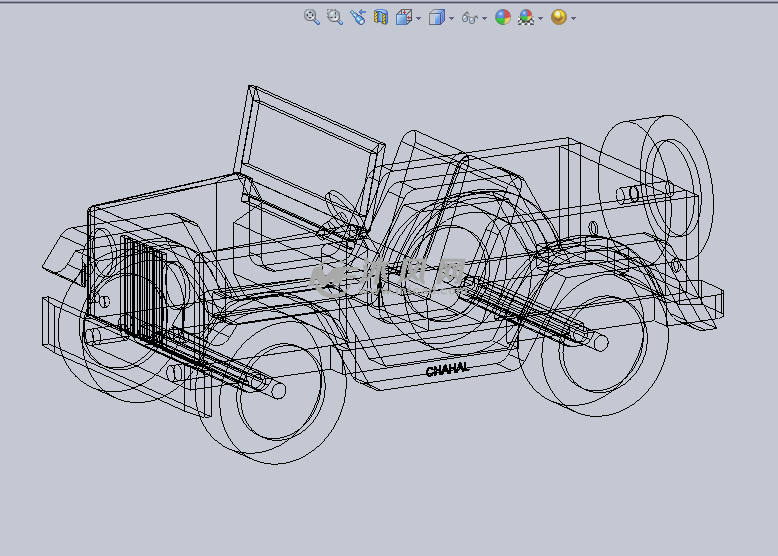The height and width of the screenshot is (556, 778).
Task: Open Edit Appearance color ball
Action: [503, 17]
